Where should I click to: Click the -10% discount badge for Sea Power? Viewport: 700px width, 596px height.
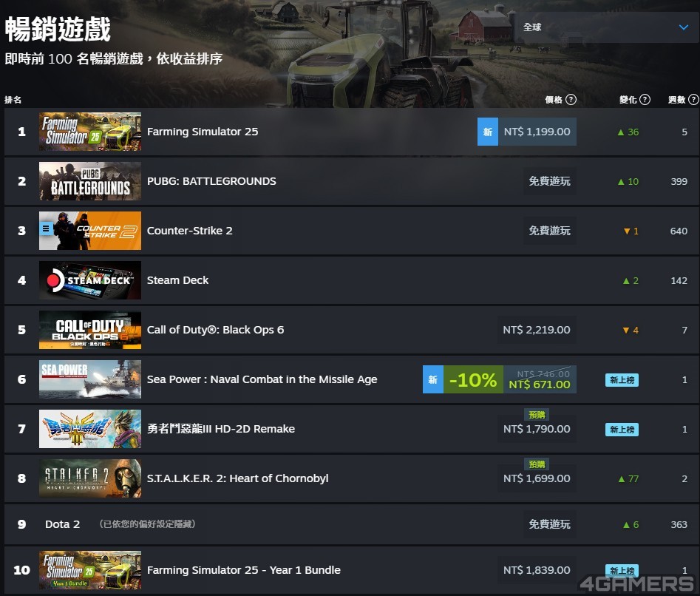[x=473, y=379]
